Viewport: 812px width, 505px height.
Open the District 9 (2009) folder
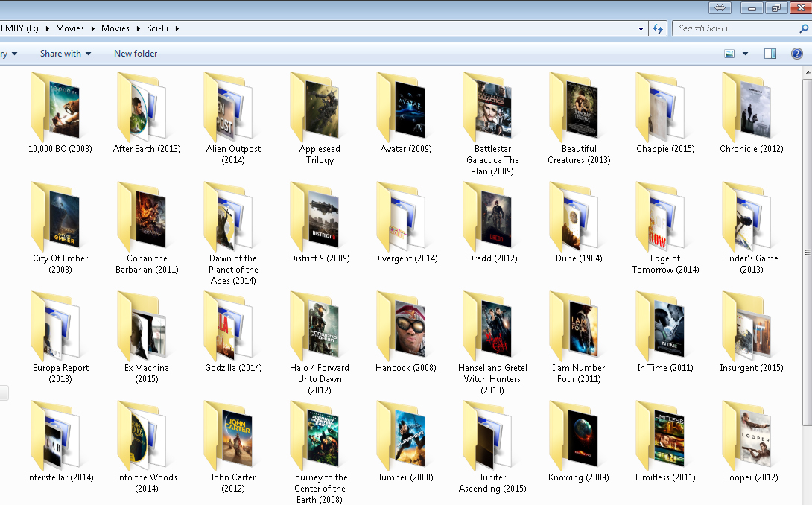pos(319,217)
